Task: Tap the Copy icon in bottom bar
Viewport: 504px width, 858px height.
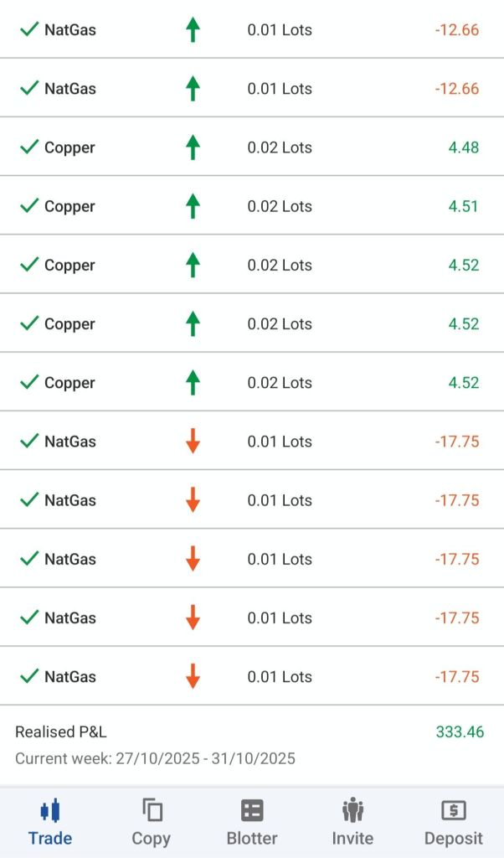Action: pos(152,810)
